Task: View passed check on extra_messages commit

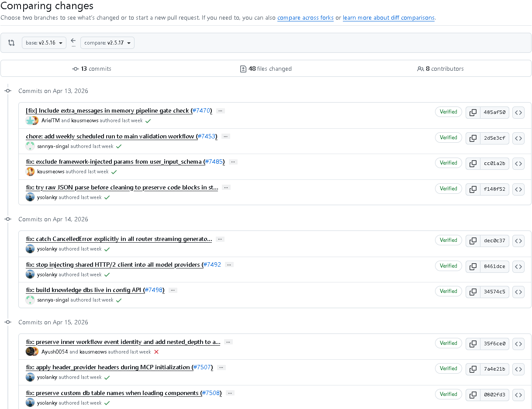Action: [148, 120]
